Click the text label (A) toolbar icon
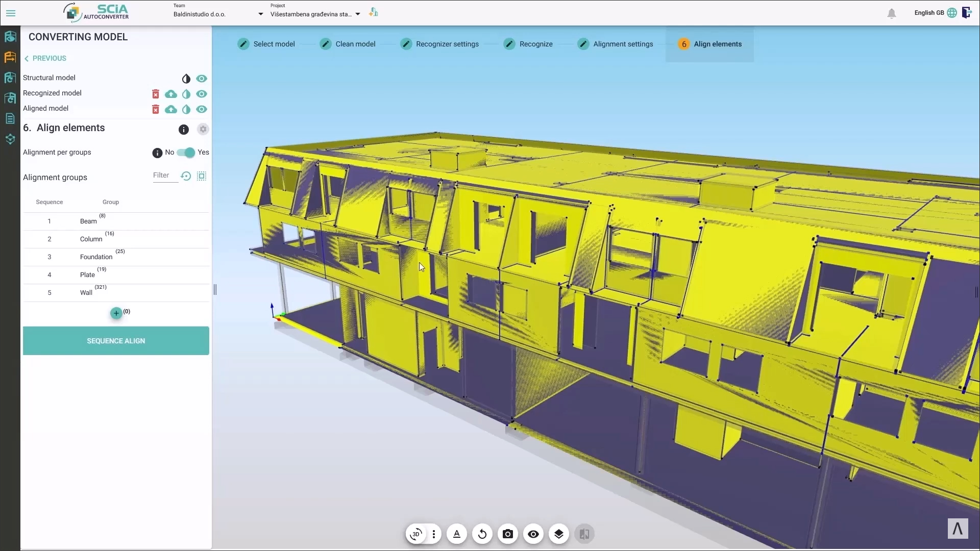The width and height of the screenshot is (980, 551). (x=456, y=534)
